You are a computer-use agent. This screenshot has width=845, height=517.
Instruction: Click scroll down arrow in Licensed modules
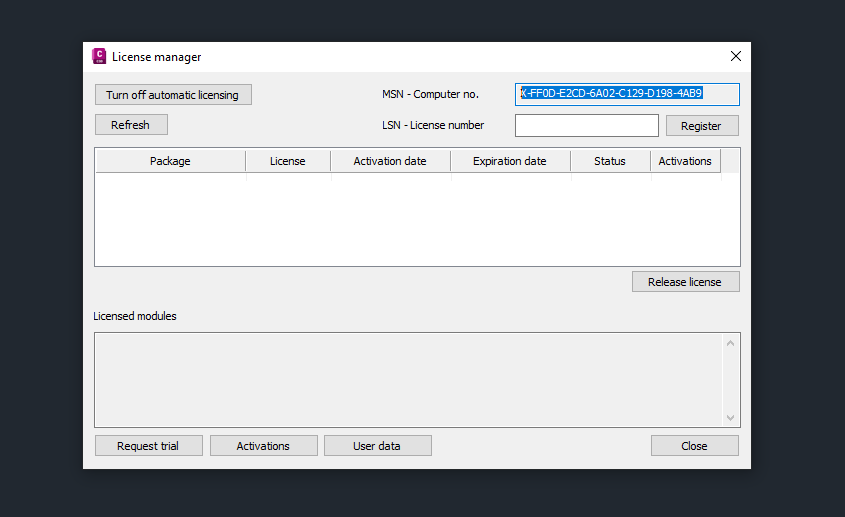(730, 418)
